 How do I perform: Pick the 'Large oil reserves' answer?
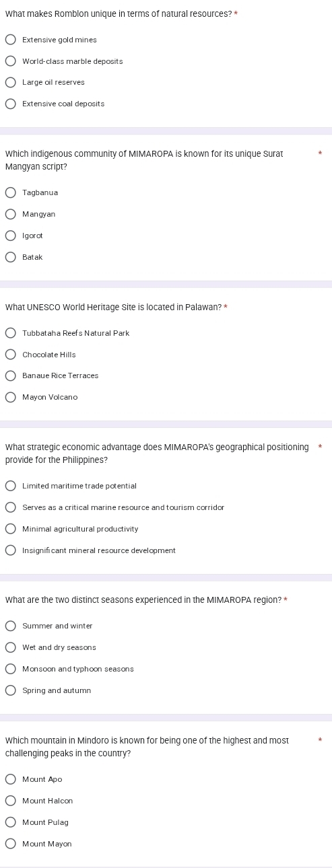click(x=11, y=83)
